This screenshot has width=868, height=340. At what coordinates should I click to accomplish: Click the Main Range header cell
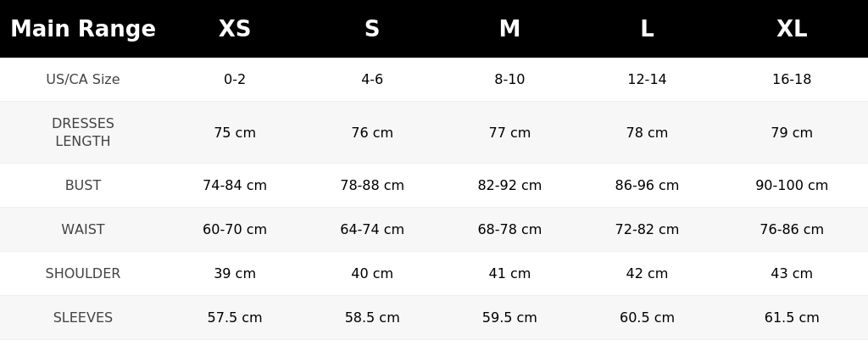(x=83, y=29)
